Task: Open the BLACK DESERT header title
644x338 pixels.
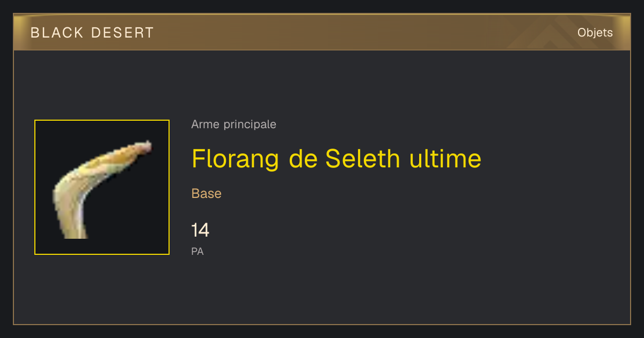Action: coord(92,33)
